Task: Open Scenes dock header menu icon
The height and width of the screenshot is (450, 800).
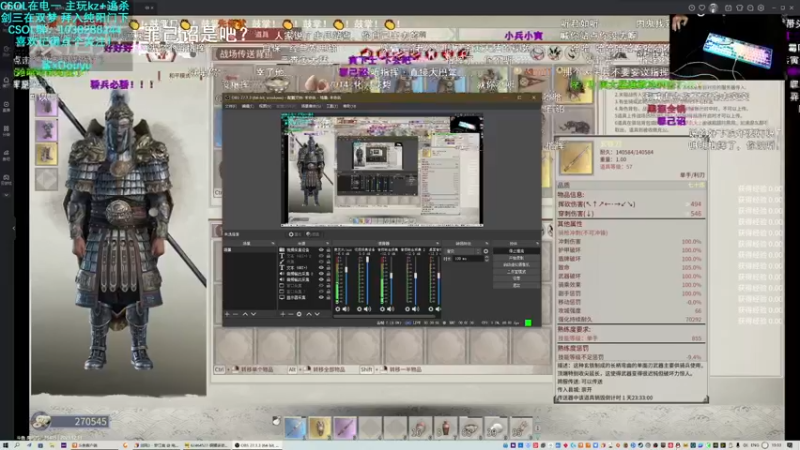Action: 273,243
